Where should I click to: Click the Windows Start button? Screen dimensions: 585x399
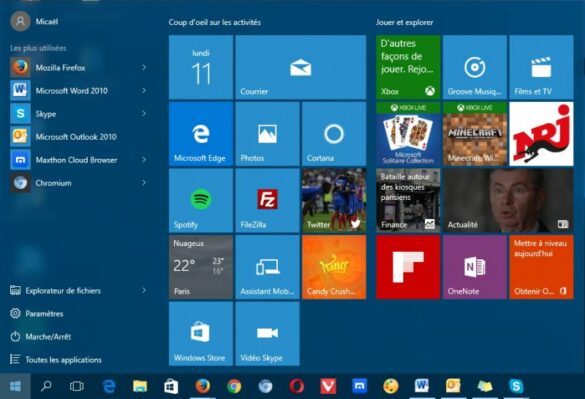pyautogui.click(x=15, y=386)
